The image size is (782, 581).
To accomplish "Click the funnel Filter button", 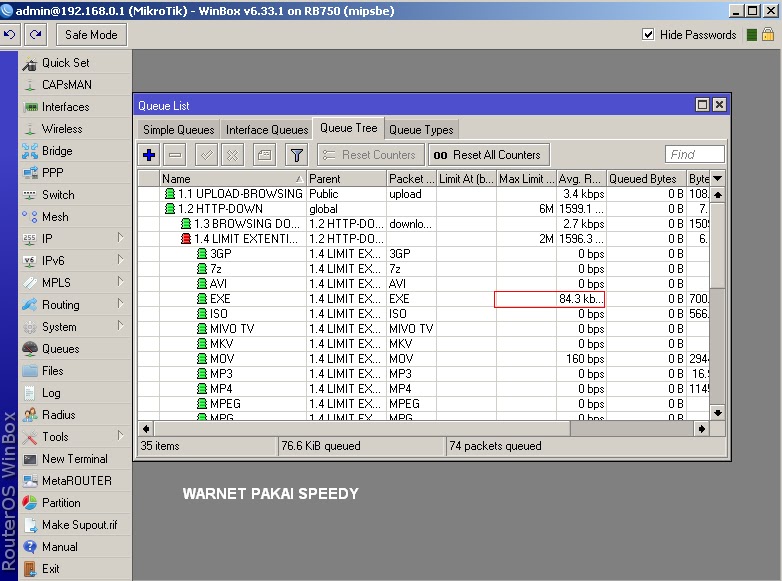I will (x=296, y=155).
